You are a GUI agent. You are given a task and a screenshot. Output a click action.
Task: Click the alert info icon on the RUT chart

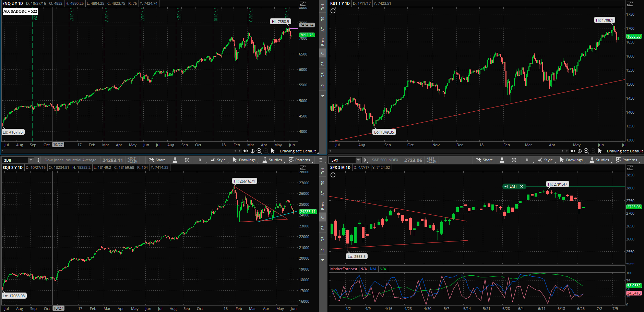click(333, 11)
